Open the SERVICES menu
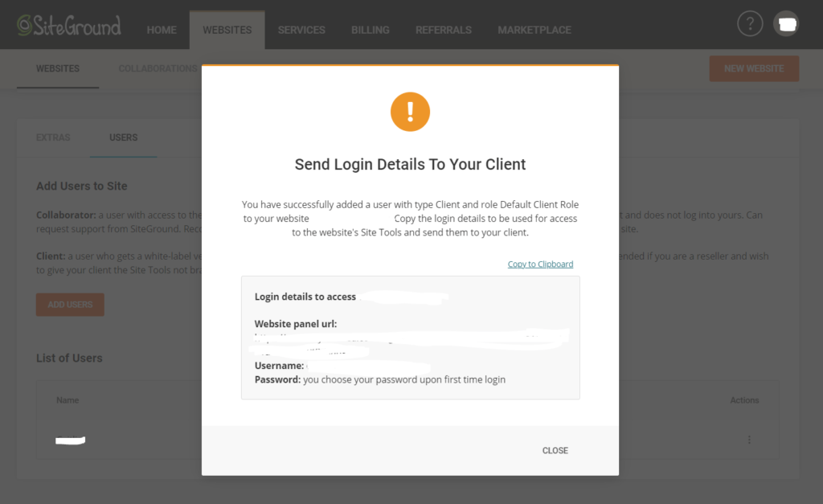The height and width of the screenshot is (504, 823). point(301,30)
